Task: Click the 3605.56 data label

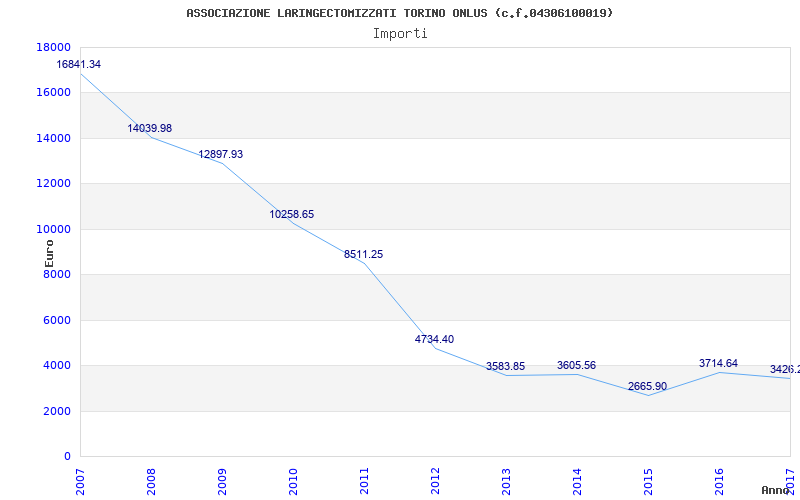Action: (x=577, y=365)
